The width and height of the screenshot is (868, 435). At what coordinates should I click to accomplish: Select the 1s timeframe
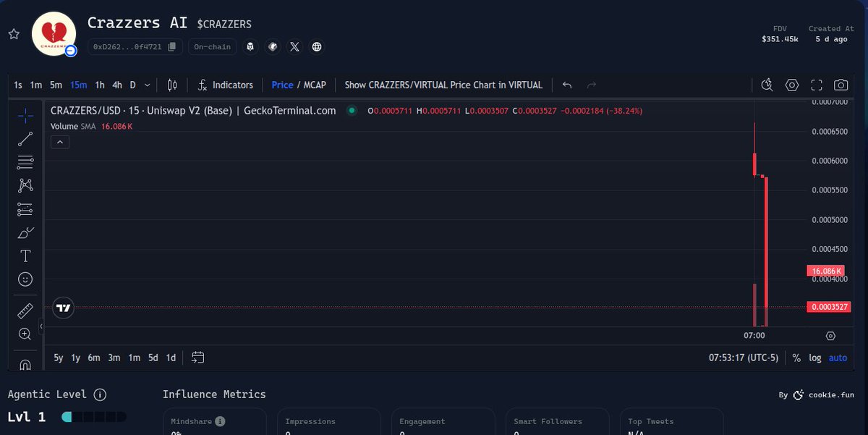point(17,85)
